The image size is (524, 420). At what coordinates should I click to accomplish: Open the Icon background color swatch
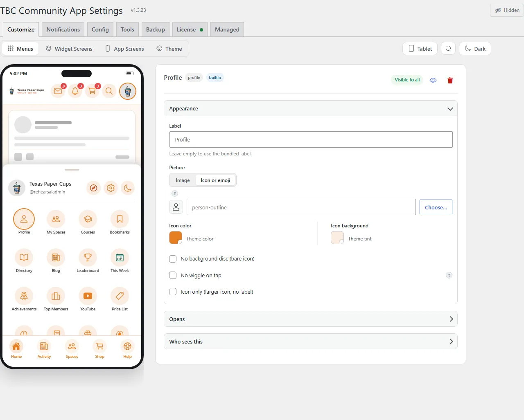click(337, 238)
